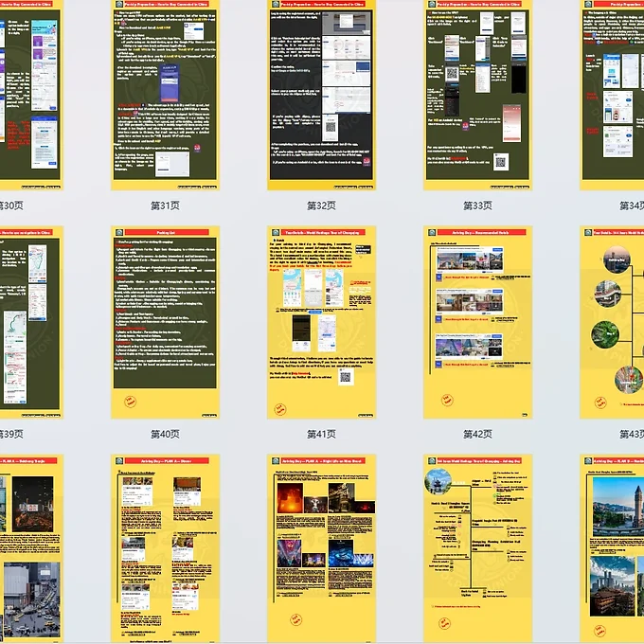
Task: Select the page 39 navigation thumbnail
Action: pyautogui.click(x=30, y=322)
